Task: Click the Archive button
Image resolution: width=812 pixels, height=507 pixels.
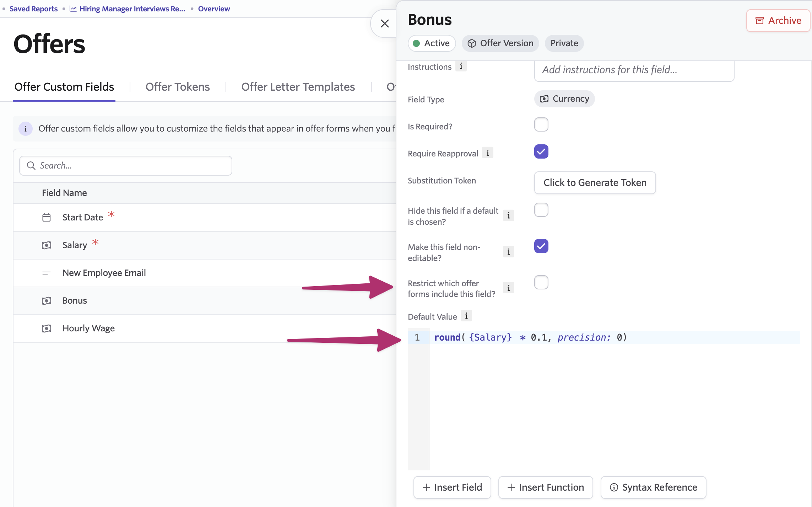Action: [778, 21]
